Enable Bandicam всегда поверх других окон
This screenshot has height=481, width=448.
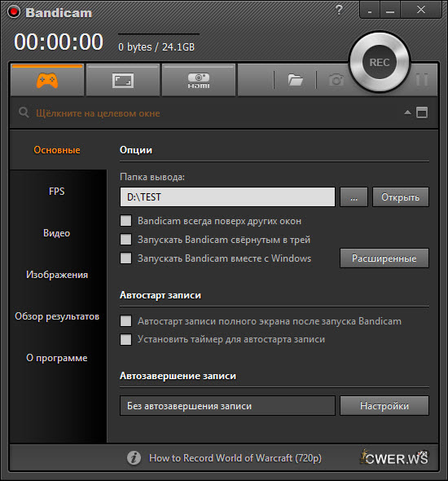pos(125,221)
